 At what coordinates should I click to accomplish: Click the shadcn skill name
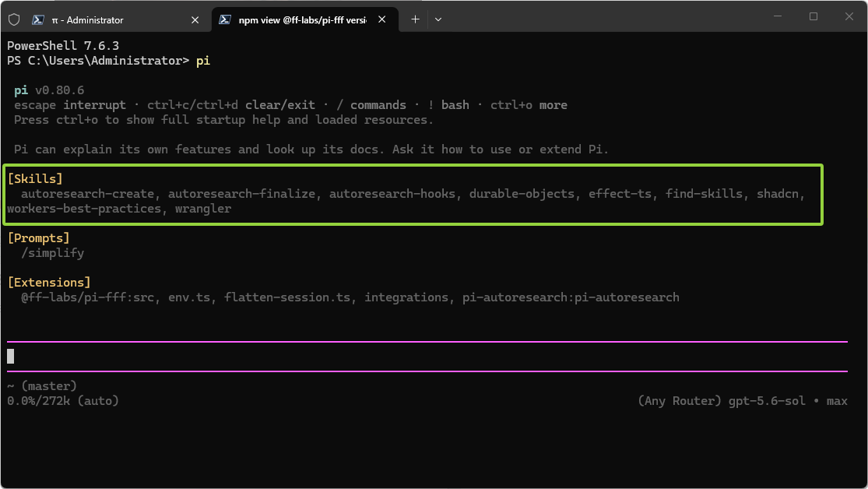pyautogui.click(x=778, y=194)
